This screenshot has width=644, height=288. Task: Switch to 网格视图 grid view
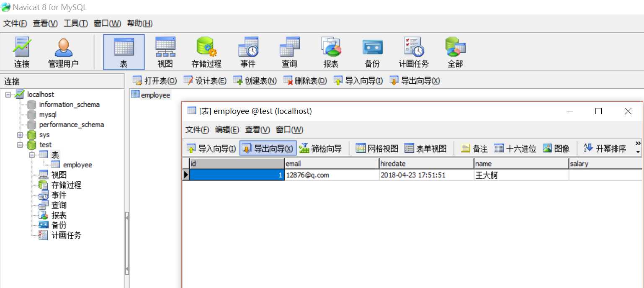point(377,148)
